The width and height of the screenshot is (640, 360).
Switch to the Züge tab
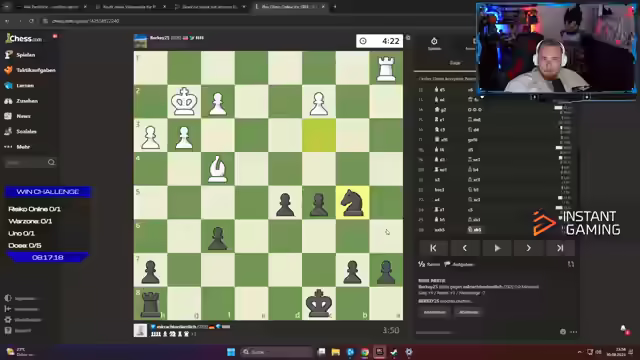[x=455, y=63]
